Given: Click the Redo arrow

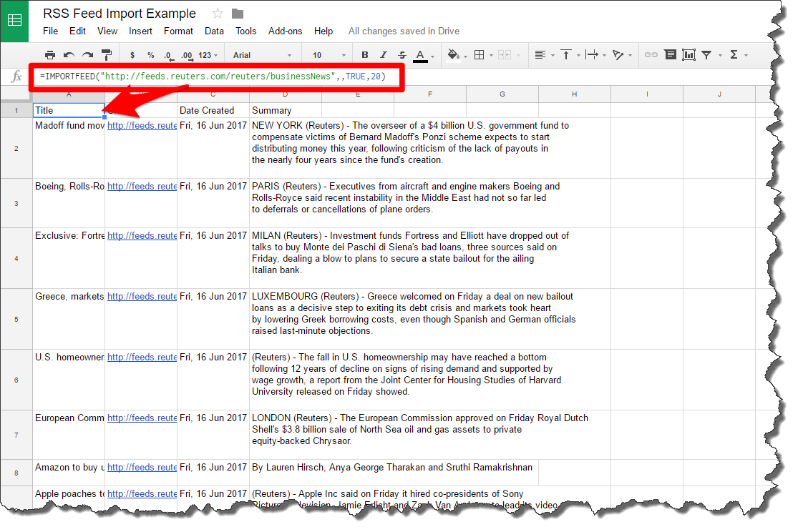Looking at the screenshot, I should coord(87,55).
